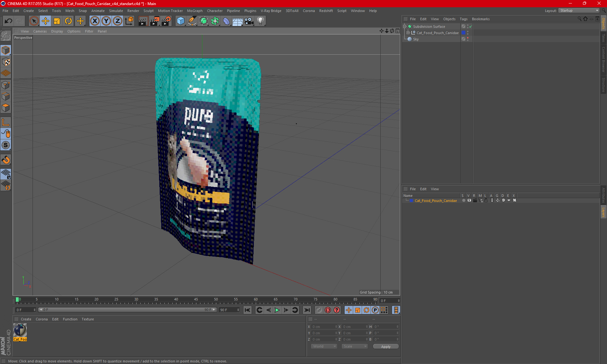This screenshot has width=607, height=364.
Task: Click the Coordinate System icon
Action: click(129, 21)
